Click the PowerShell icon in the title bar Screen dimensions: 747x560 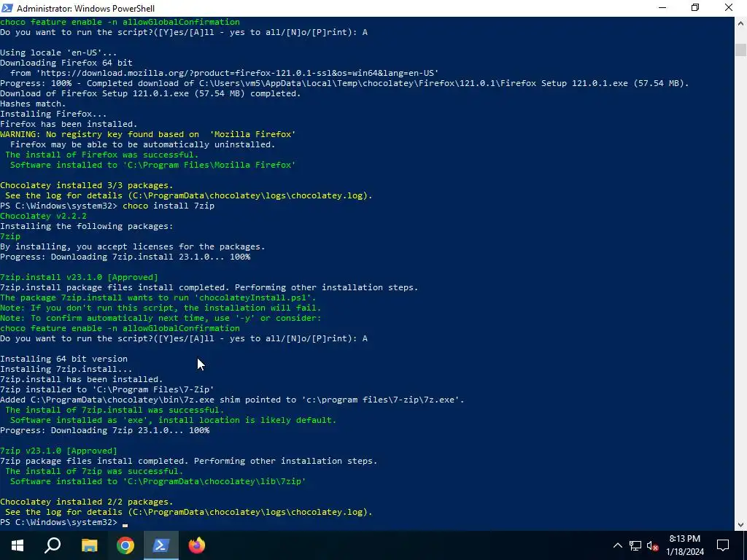(x=7, y=8)
